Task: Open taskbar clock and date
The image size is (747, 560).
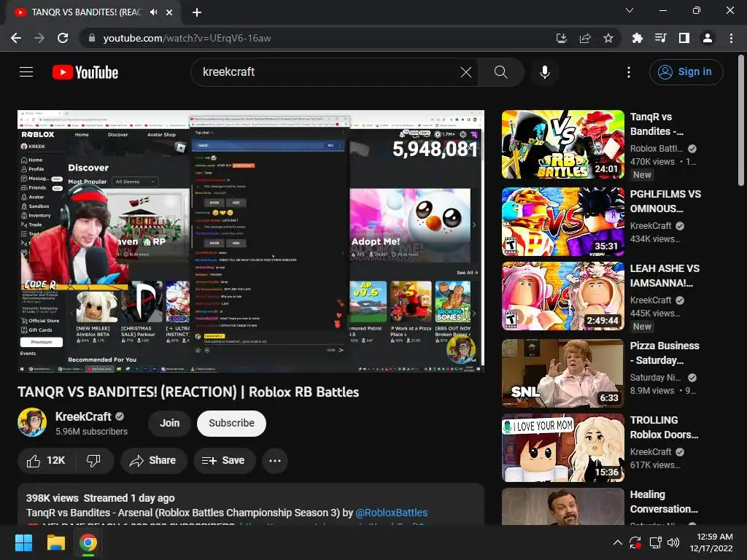Action: (x=711, y=542)
